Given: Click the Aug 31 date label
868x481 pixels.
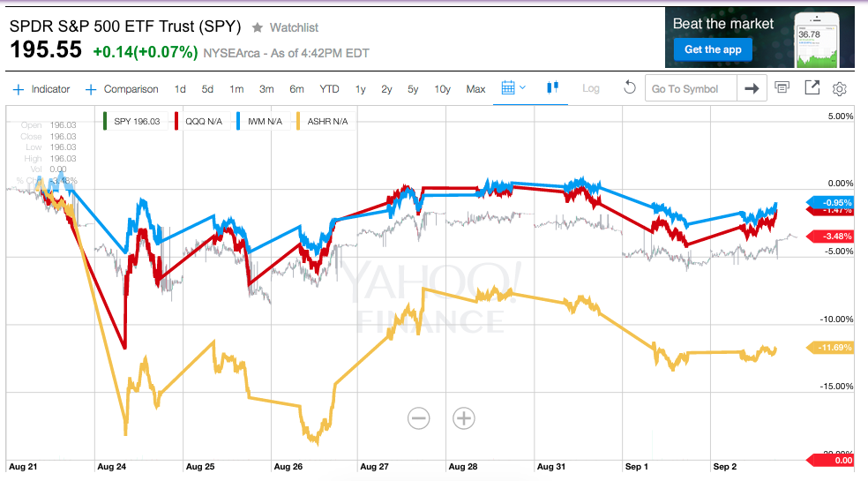Looking at the screenshot, I should click(x=550, y=467).
